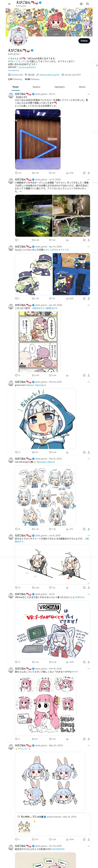Open the skeb.jp/@ebi_gohan link
Image resolution: width=98 pixels, height=868 pixels.
point(49,75)
